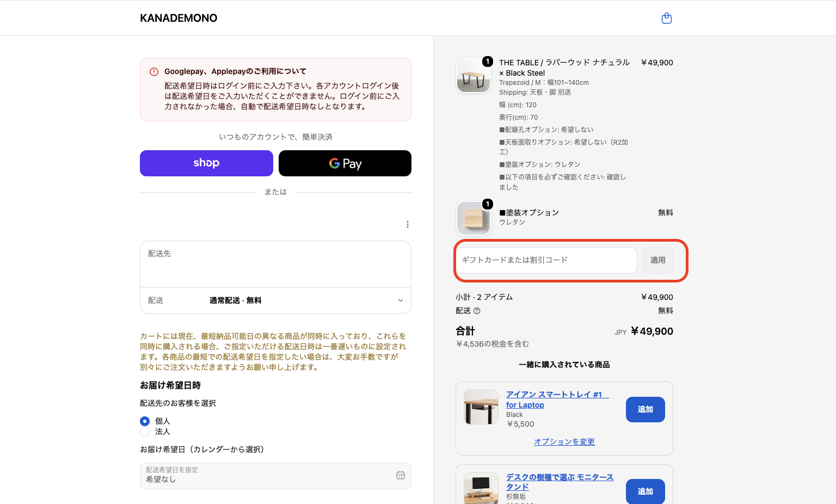Select the 個人 radio button
This screenshot has height=504, width=836.
[145, 421]
